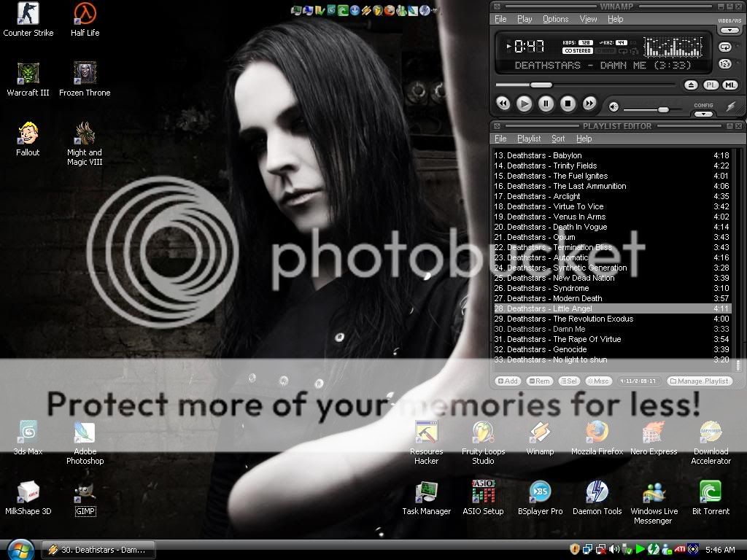This screenshot has height=560, width=747.
Task: Open Winamp's File menu
Action: [x=500, y=19]
